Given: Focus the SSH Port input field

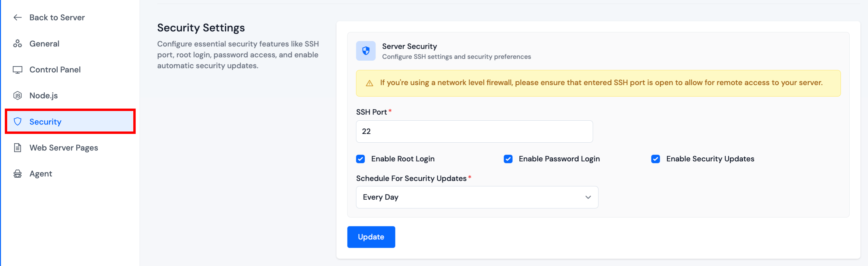Looking at the screenshot, I should (474, 131).
